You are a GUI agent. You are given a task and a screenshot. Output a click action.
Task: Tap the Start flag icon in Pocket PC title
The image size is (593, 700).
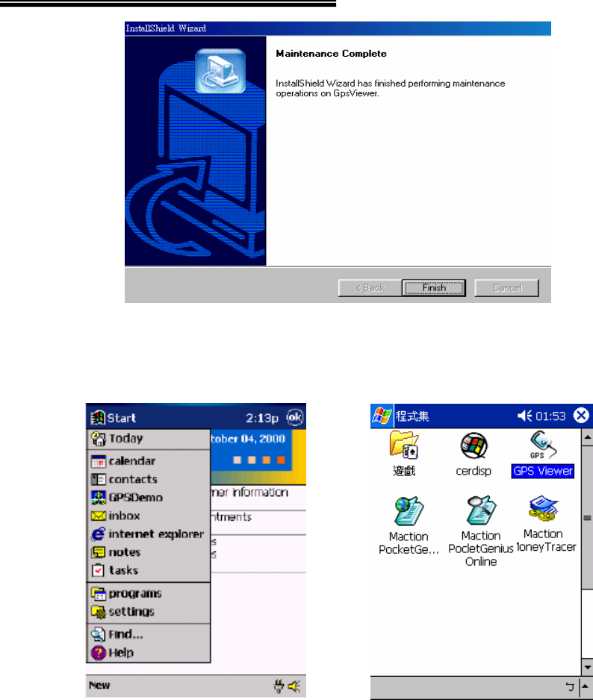(x=97, y=418)
